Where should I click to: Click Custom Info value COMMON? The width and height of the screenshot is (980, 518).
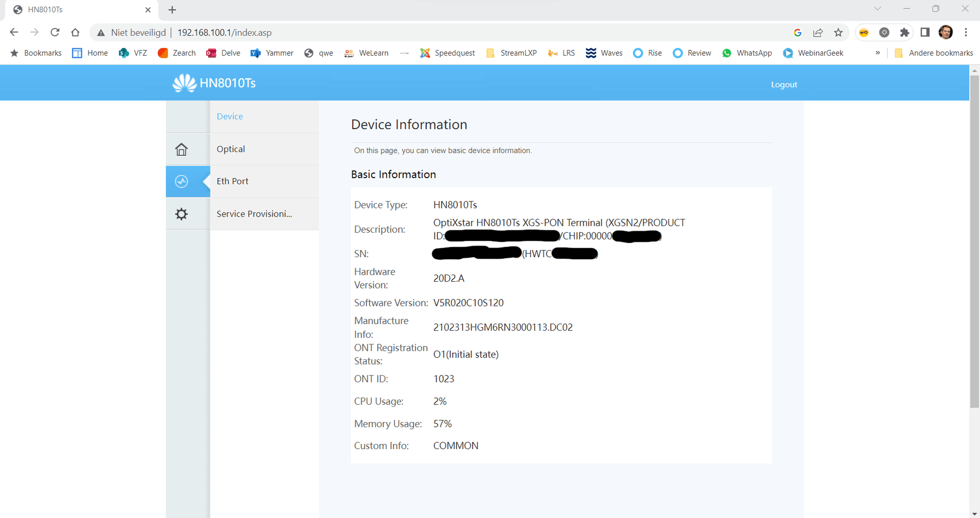[456, 446]
